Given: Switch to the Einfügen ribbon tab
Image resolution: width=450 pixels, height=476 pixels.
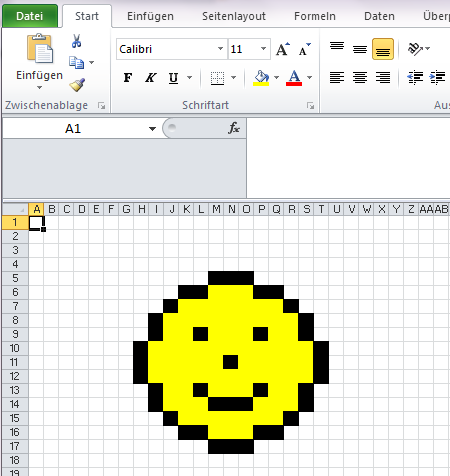Looking at the screenshot, I should click(150, 16).
